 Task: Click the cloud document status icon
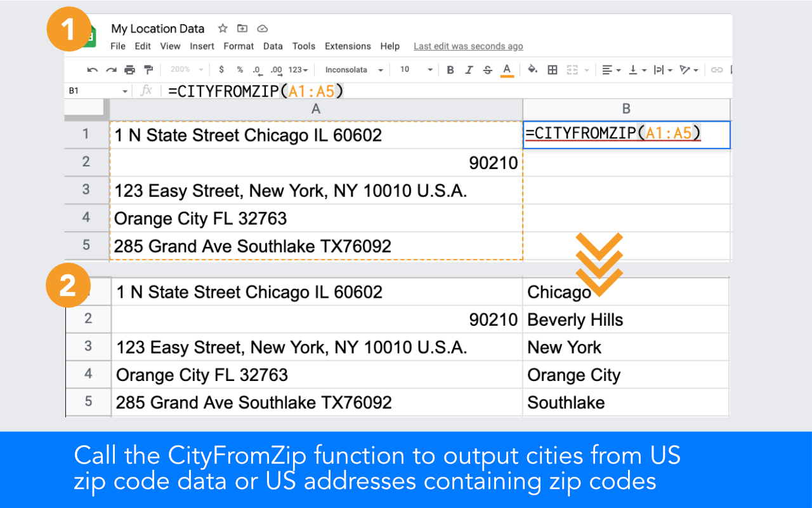point(262,29)
